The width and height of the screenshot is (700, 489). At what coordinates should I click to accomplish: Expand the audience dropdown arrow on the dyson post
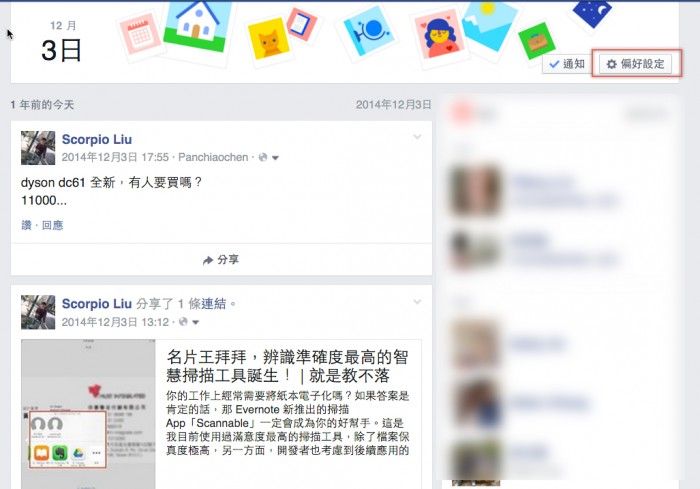[275, 158]
